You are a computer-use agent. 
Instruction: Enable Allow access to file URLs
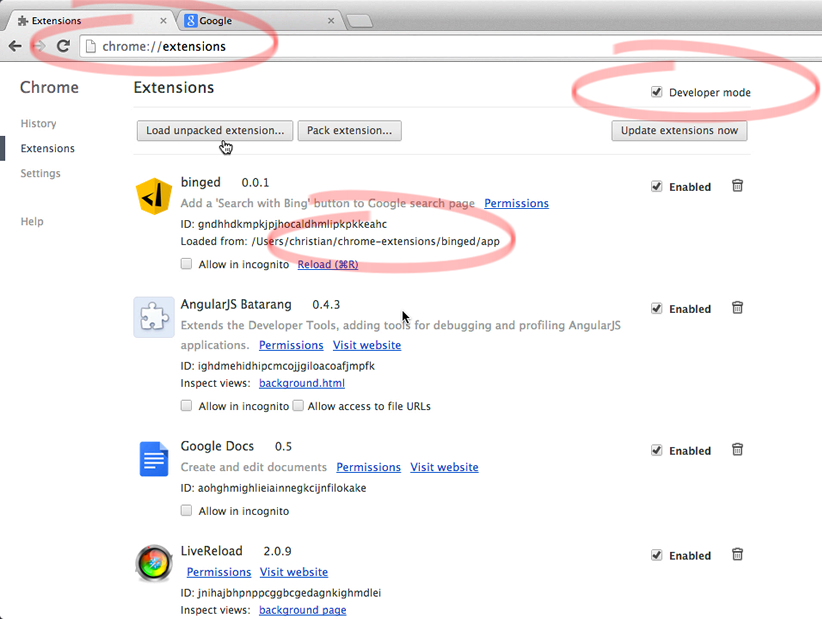pos(298,406)
